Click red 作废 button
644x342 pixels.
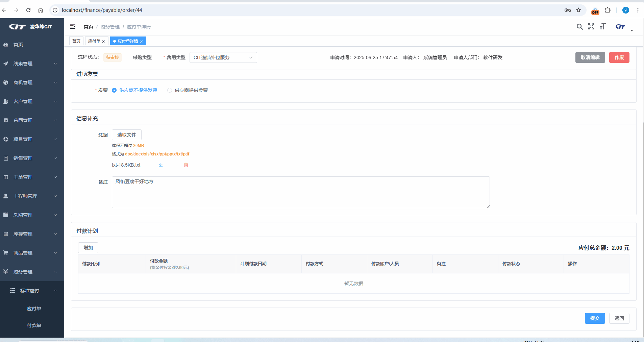(x=619, y=57)
